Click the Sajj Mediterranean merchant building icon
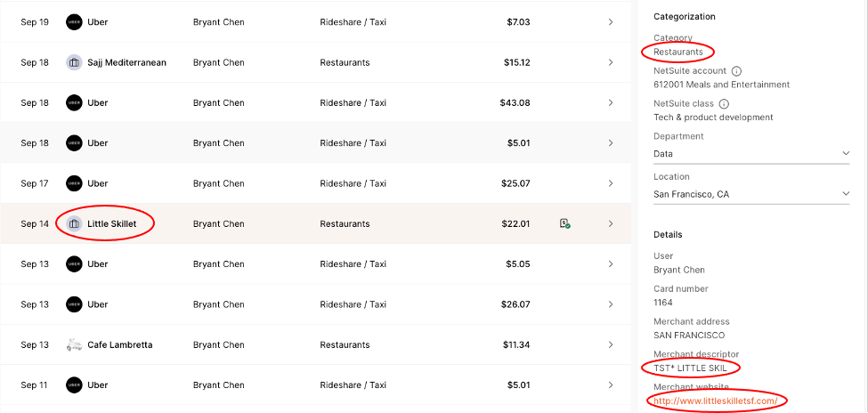The width and height of the screenshot is (868, 413). tap(74, 62)
